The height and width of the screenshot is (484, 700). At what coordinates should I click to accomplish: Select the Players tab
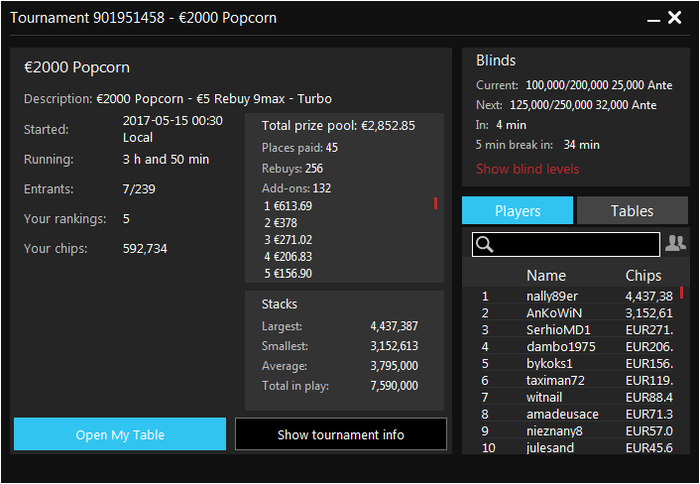[x=517, y=210]
